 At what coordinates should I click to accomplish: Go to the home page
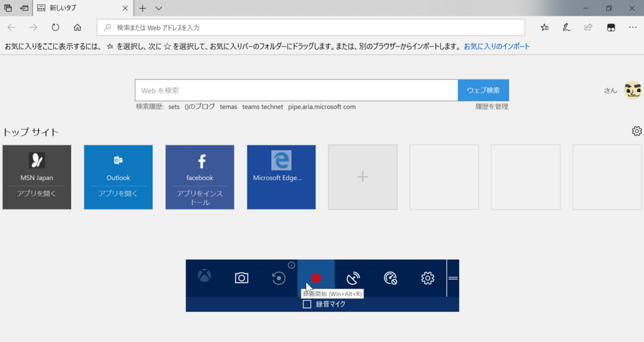[x=77, y=28]
